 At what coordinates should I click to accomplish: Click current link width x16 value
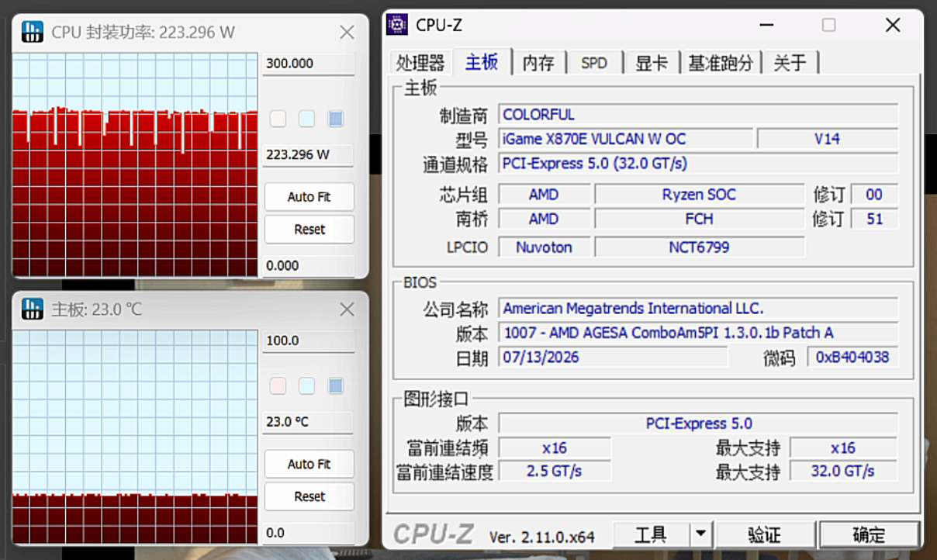[555, 448]
